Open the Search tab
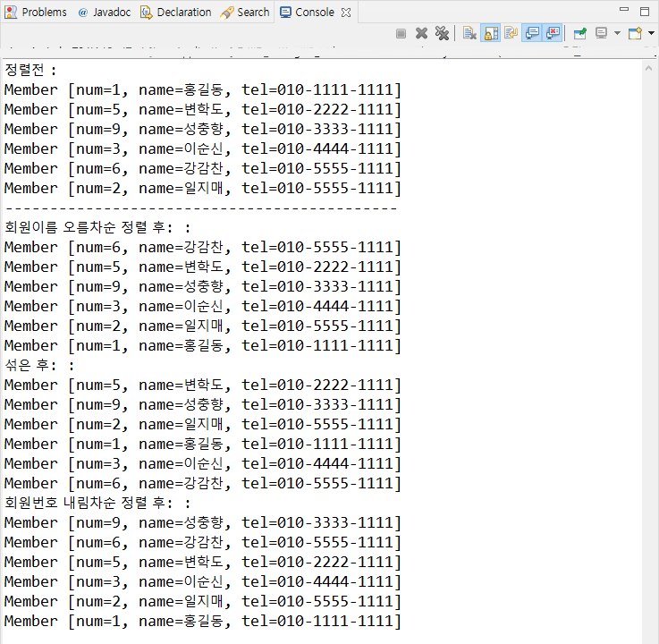 pos(244,13)
